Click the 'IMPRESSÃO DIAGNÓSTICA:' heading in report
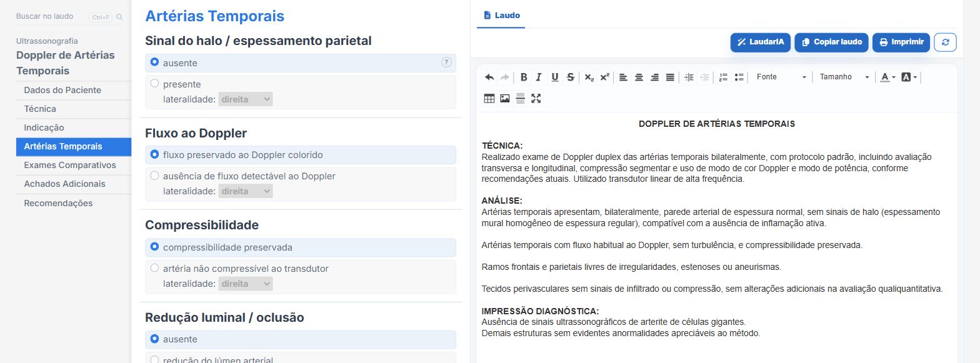Screen dimensions: 980x363 click(x=540, y=311)
